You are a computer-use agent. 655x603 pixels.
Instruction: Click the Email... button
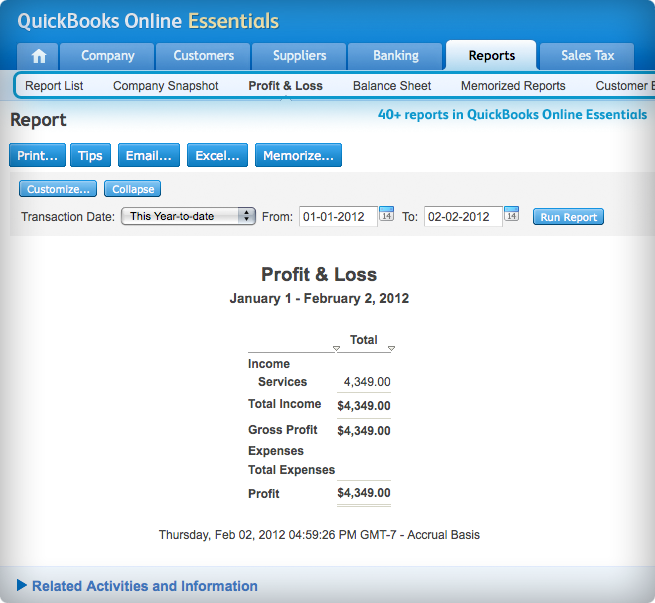coord(149,155)
